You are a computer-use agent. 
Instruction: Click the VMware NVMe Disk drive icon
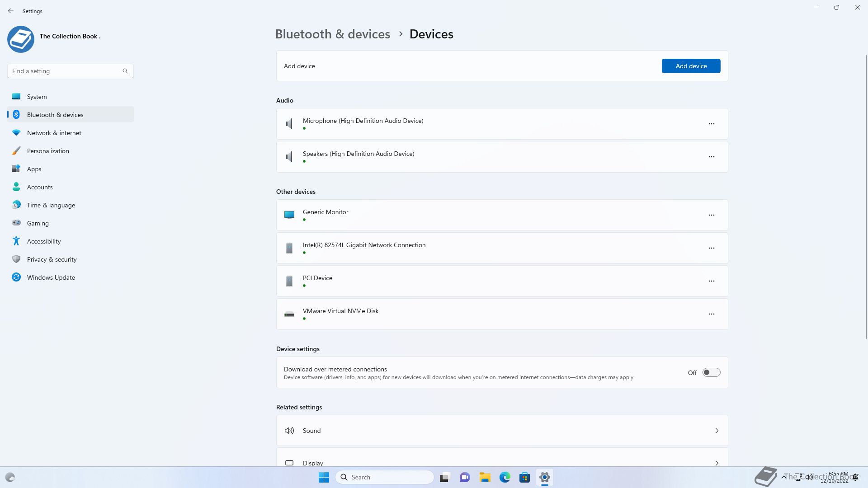coord(289,314)
